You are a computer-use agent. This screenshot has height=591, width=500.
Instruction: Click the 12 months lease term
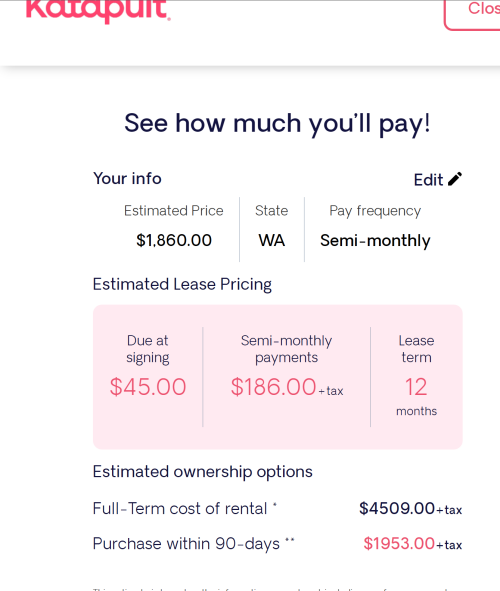pos(416,397)
